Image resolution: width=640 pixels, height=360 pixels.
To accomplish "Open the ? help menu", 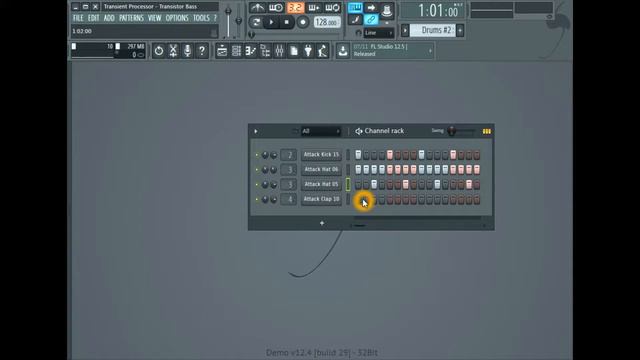I will (215, 18).
